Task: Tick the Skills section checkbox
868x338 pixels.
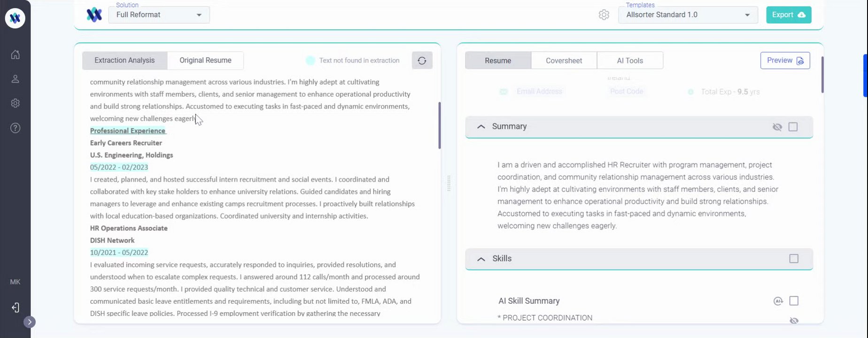Action: [793, 259]
